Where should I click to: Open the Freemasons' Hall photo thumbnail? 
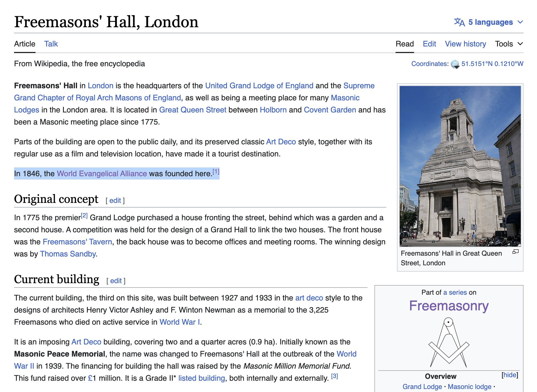460,166
